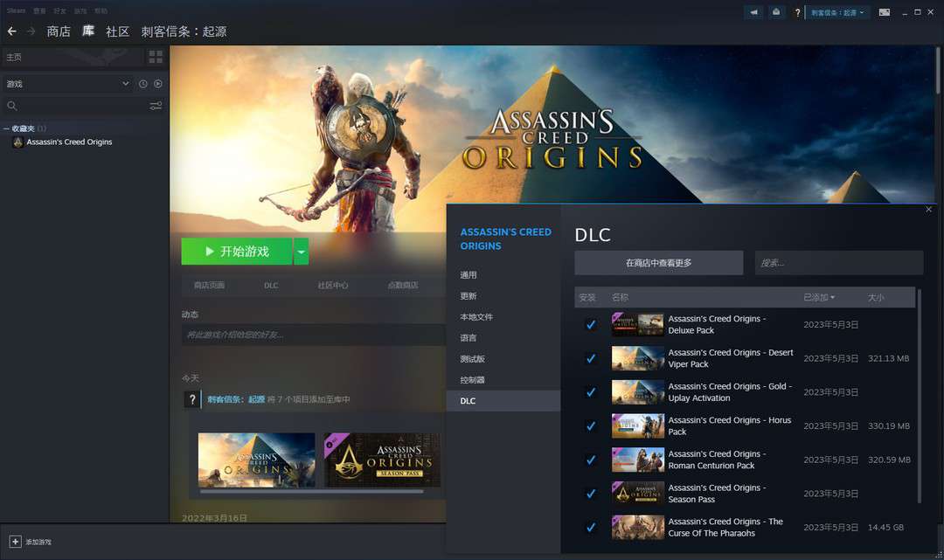Click the plus icon for Add Game
The width and height of the screenshot is (944, 560).
coord(15,542)
